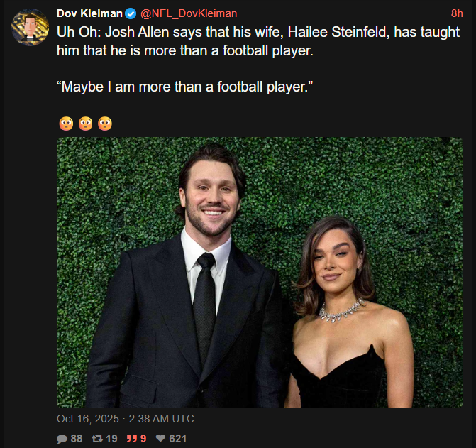
Task: Click the "Maybe I am more than" quote line
Action: click(185, 90)
